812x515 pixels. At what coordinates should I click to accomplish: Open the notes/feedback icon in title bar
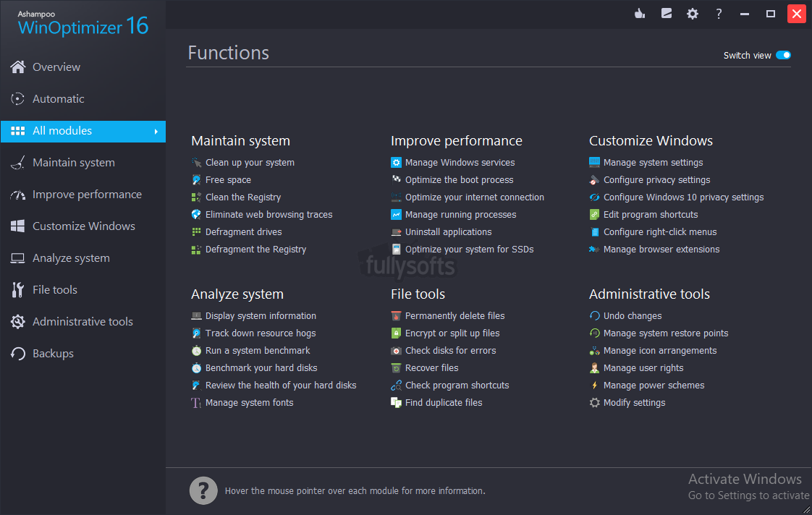(667, 14)
